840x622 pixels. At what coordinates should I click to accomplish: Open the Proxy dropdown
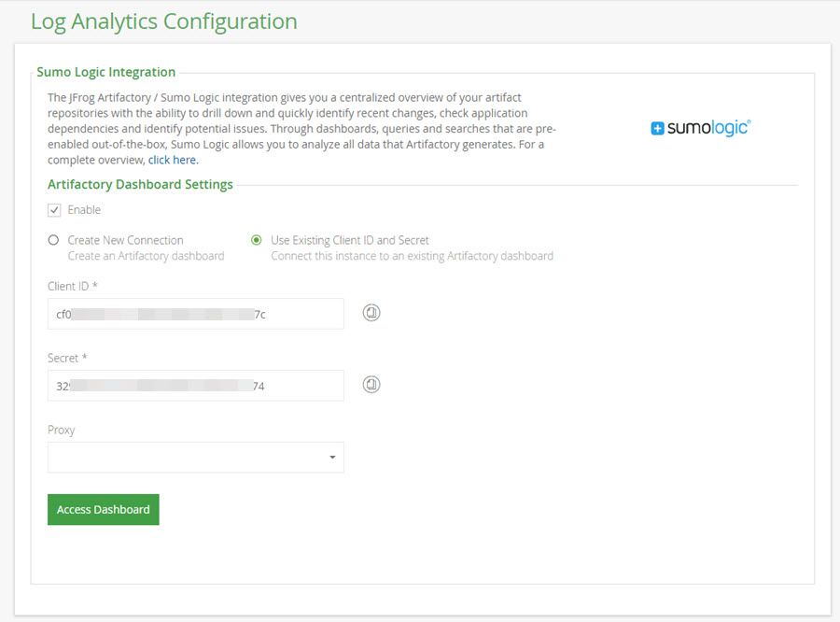pyautogui.click(x=196, y=458)
